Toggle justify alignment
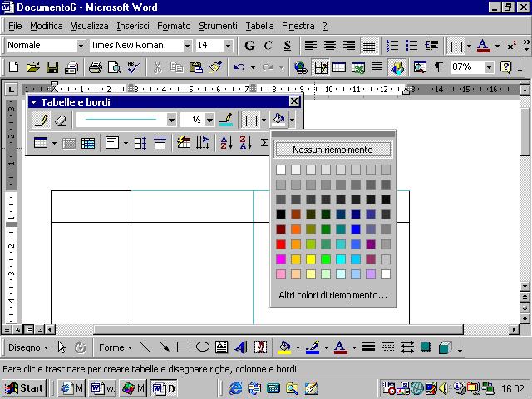The image size is (532, 399). pyautogui.click(x=369, y=45)
